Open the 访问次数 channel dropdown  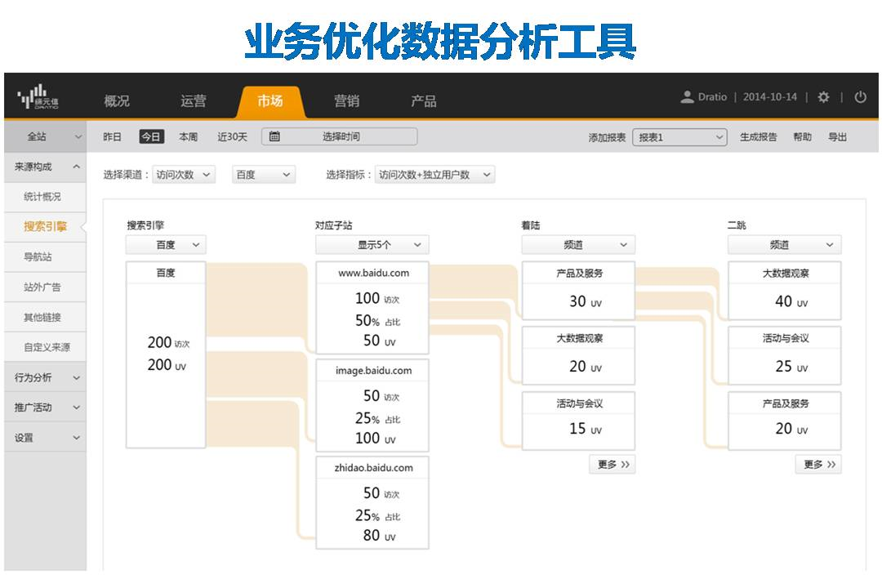pos(184,175)
